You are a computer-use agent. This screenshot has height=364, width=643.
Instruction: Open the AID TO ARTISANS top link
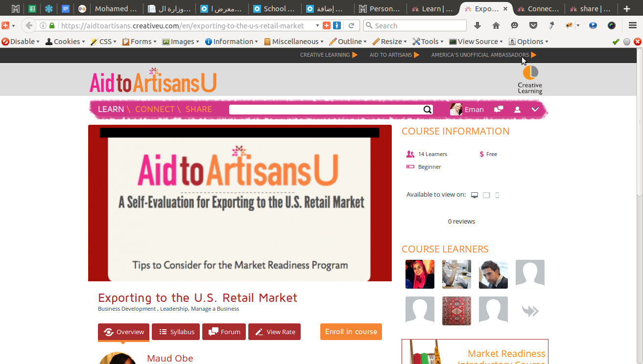pos(391,55)
